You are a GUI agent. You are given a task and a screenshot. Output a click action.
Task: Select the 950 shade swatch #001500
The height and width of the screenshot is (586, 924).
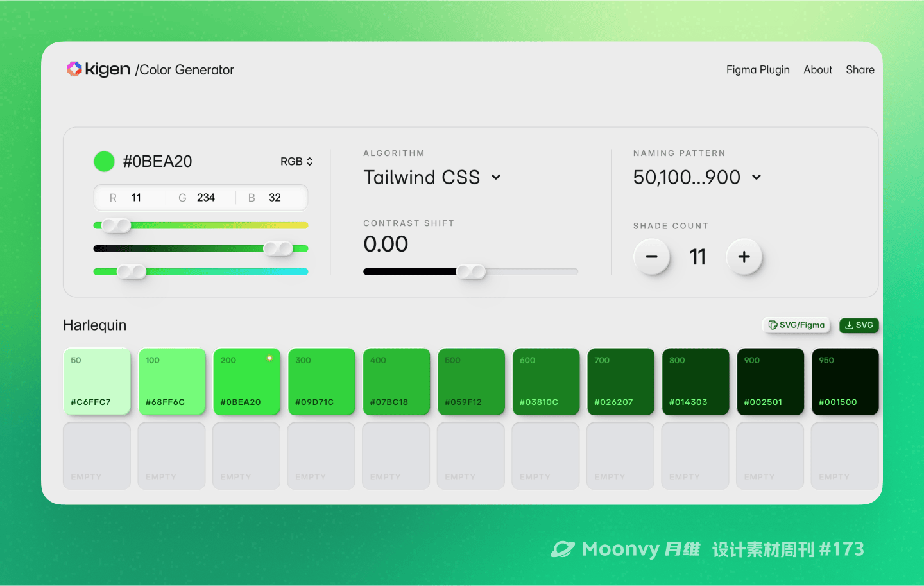844,381
